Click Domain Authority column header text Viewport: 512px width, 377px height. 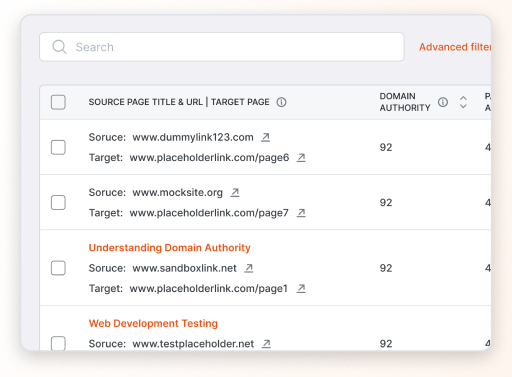[x=405, y=102]
